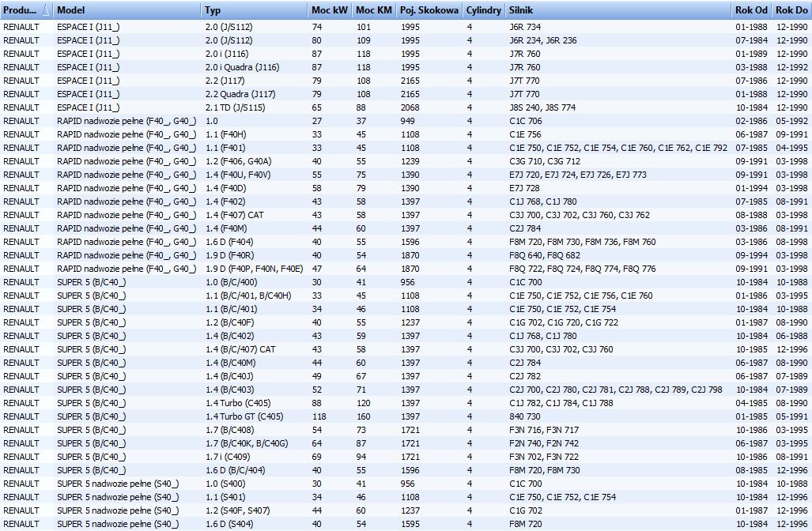Sort by the Moc kW column header
Screen dimensions: 812x531
[330, 9]
